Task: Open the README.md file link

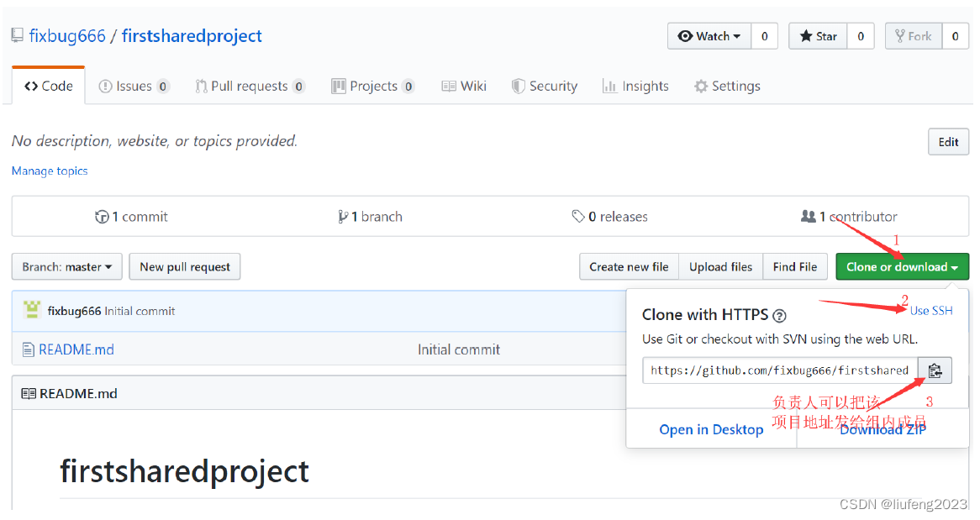Action: pyautogui.click(x=76, y=350)
